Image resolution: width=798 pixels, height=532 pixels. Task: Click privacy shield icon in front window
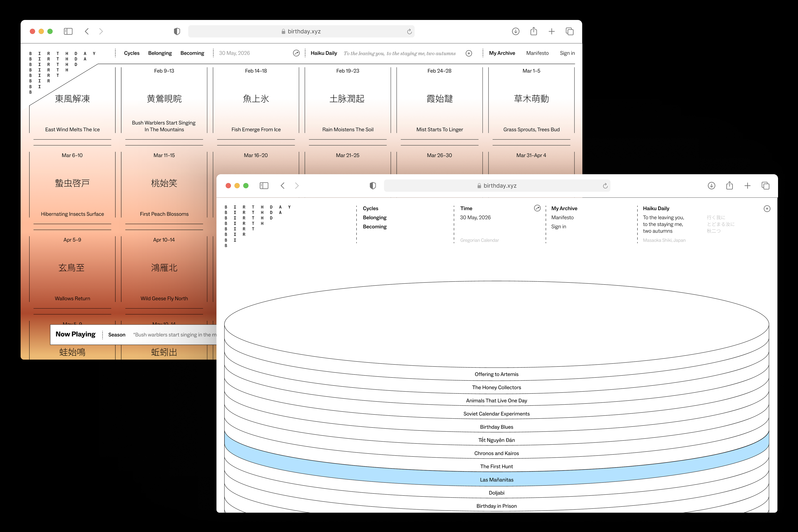373,186
